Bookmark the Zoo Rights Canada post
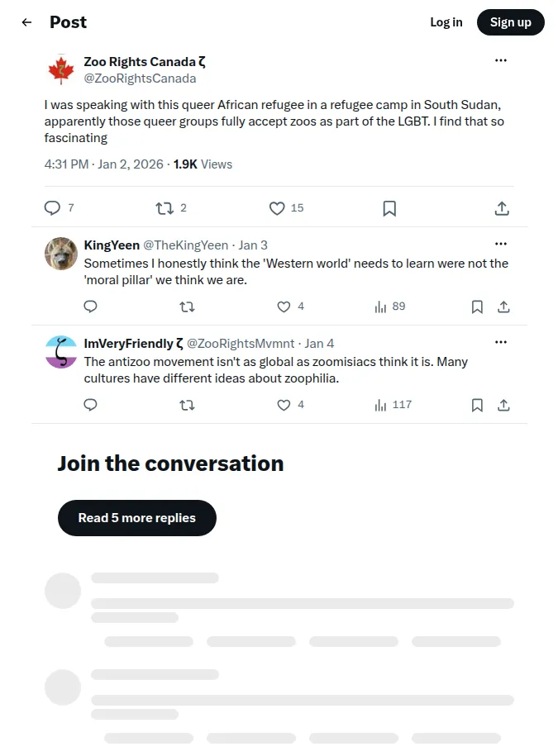 pyautogui.click(x=389, y=208)
